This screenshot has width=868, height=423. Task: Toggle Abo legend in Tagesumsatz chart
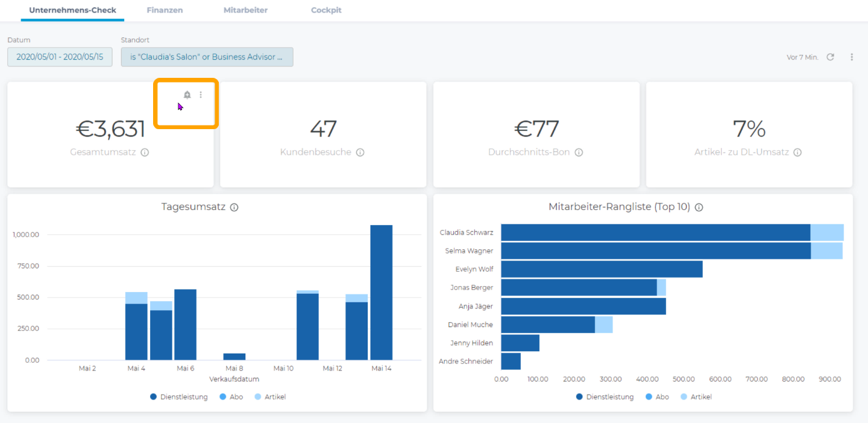click(231, 397)
